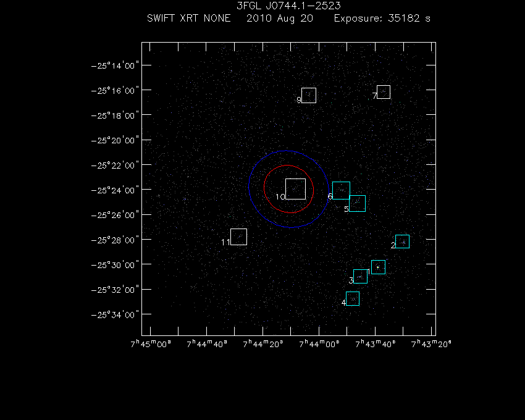Click the declination label -25°22'00"
The height and width of the screenshot is (420, 525).
click(x=115, y=166)
